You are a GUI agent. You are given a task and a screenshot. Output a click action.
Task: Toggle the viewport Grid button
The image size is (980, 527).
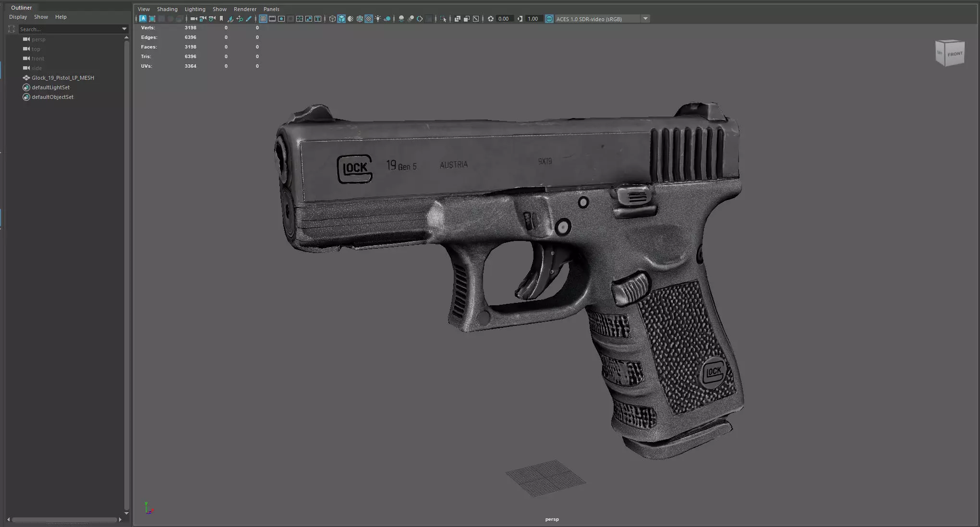tap(263, 19)
